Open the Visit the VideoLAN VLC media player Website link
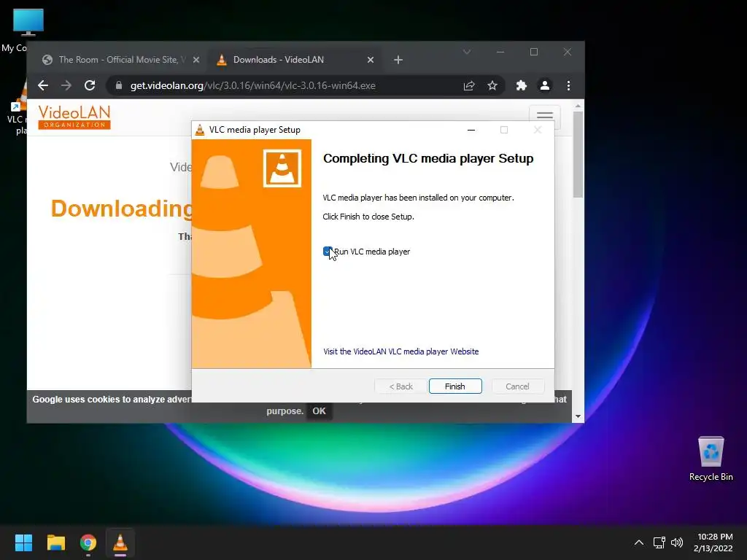Viewport: 747px width, 560px height. [400, 351]
